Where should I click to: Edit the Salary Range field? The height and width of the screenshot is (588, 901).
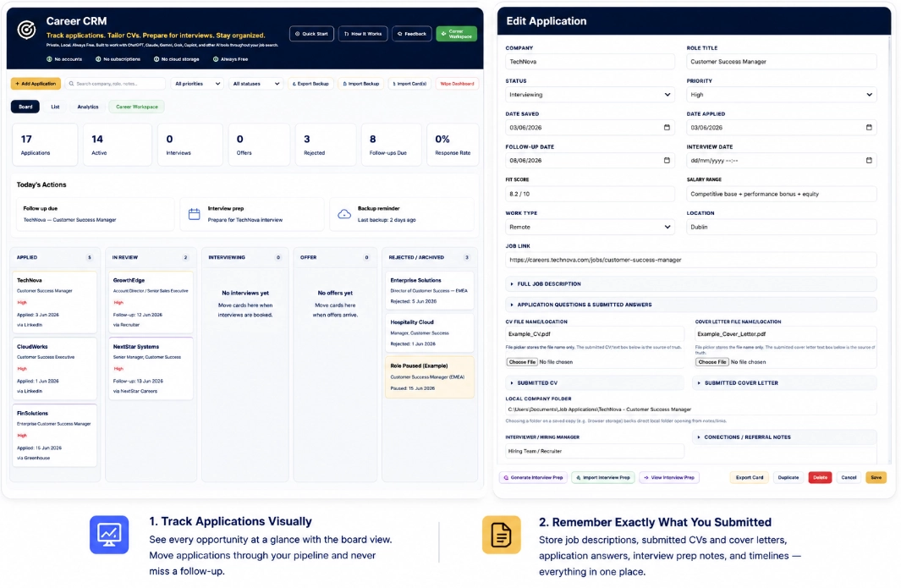782,195
